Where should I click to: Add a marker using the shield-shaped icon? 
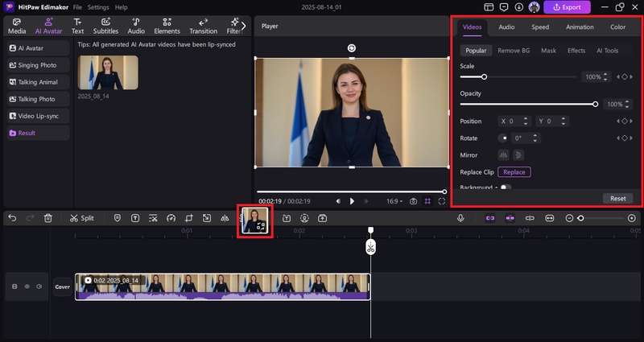coord(118,218)
